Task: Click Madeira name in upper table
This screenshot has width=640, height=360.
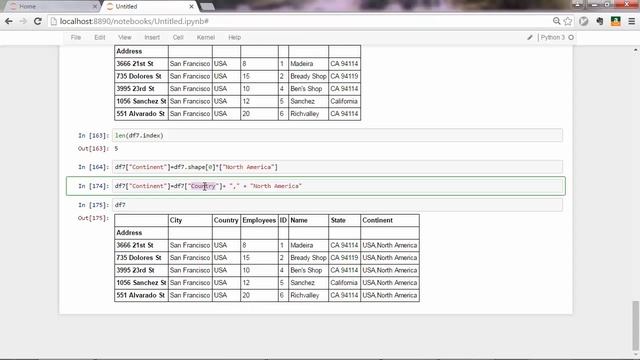Action: click(x=302, y=64)
